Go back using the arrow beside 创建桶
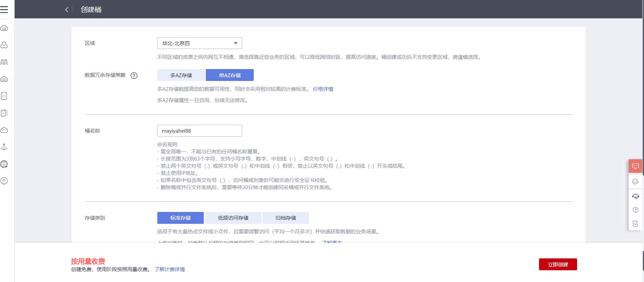Screen dimensions: 644x282 tap(67, 10)
